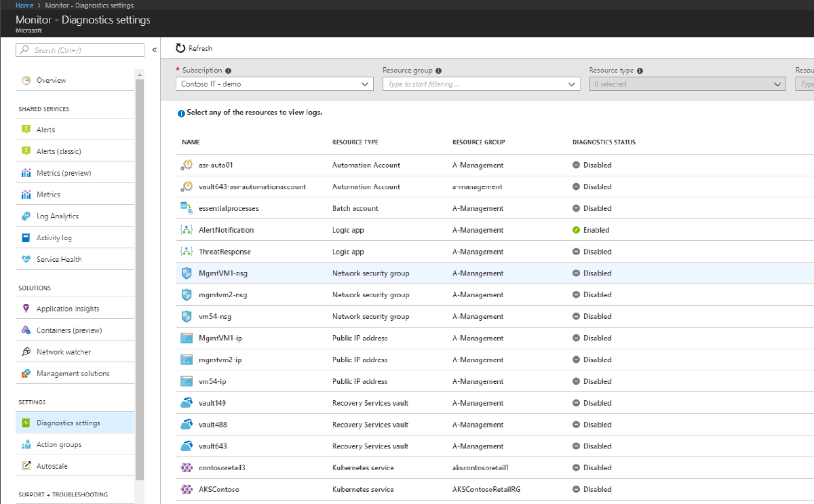Click the shield icon beside MgmtVM1-nsg

point(186,273)
